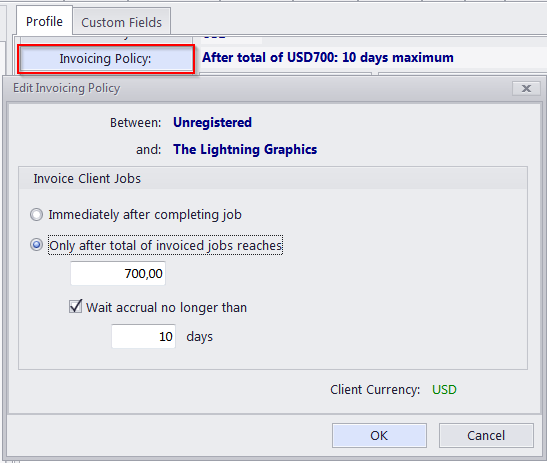Click the Immediately after completing job label

click(x=145, y=215)
